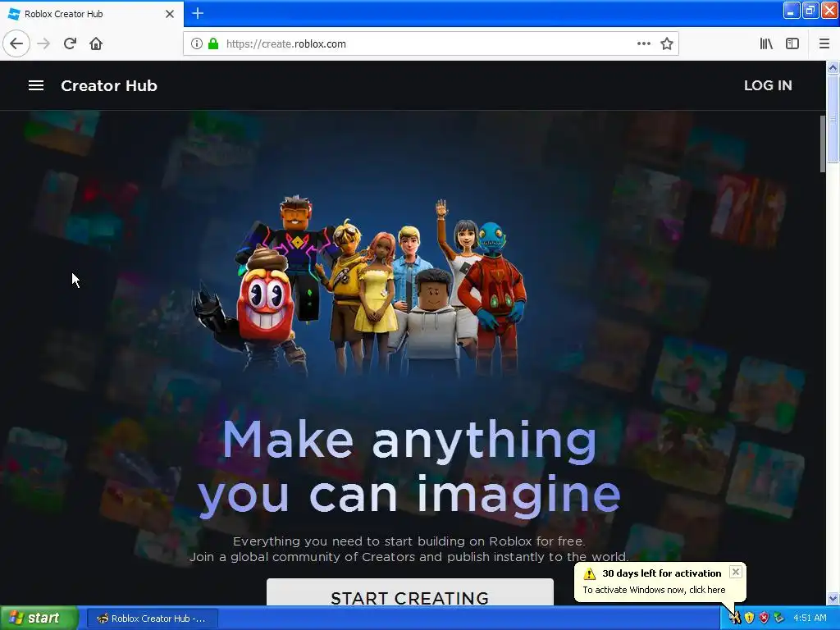
Task: Click the Windows activation keys tray icon
Action: point(734,619)
